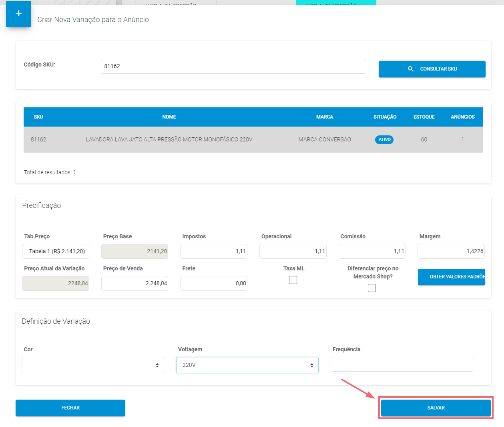Click the blue plus icon button
The image size is (504, 427).
coord(18,14)
